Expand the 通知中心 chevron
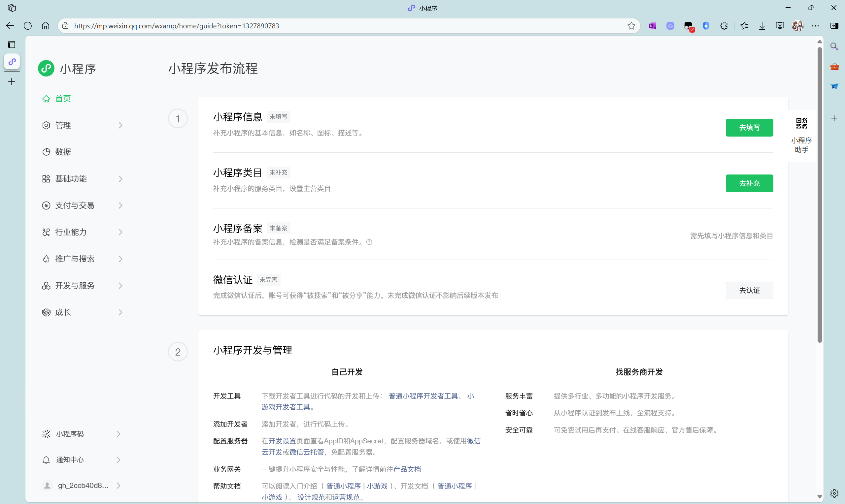 pos(118,460)
